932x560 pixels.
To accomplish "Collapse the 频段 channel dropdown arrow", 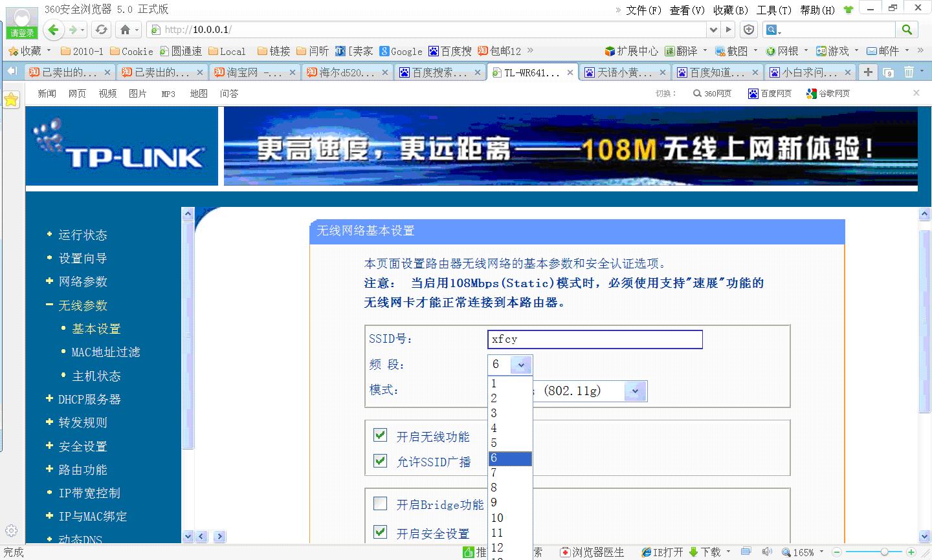I will coord(521,365).
